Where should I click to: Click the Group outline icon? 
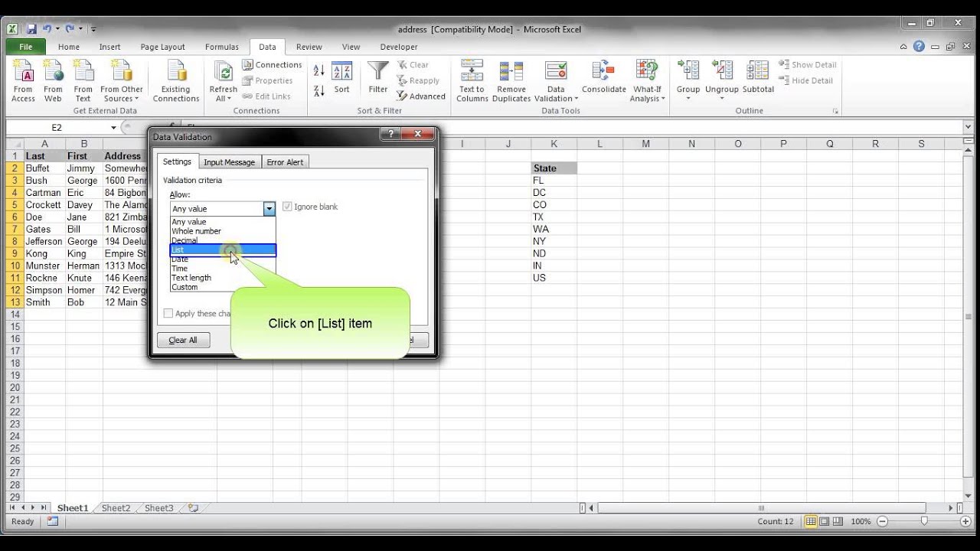(688, 72)
